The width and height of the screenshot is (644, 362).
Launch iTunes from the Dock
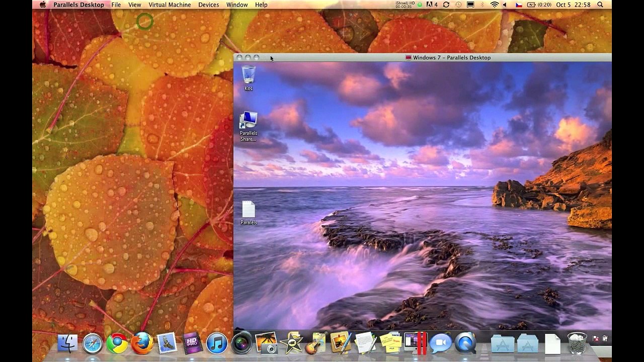pos(217,343)
